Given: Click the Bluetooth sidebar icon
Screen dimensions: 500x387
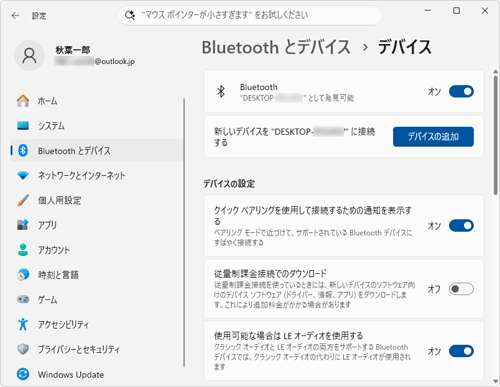Looking at the screenshot, I should coord(23,151).
